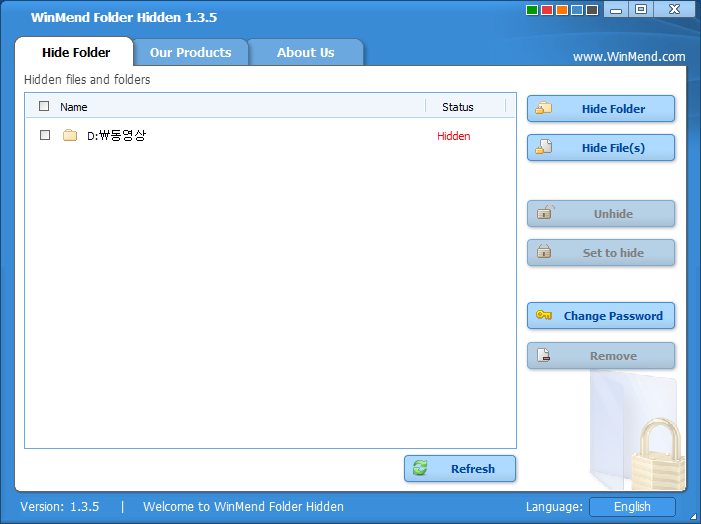
Task: Click the Remove button
Action: click(x=601, y=356)
